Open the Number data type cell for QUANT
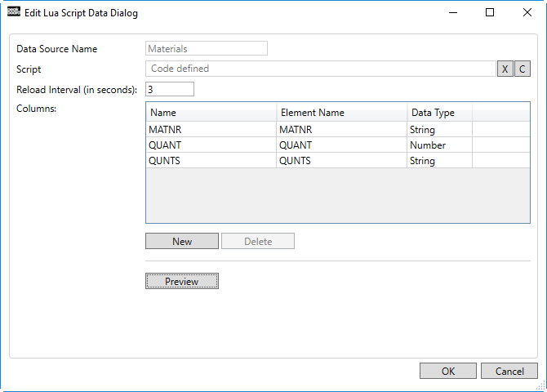This screenshot has height=392, width=547. point(439,145)
